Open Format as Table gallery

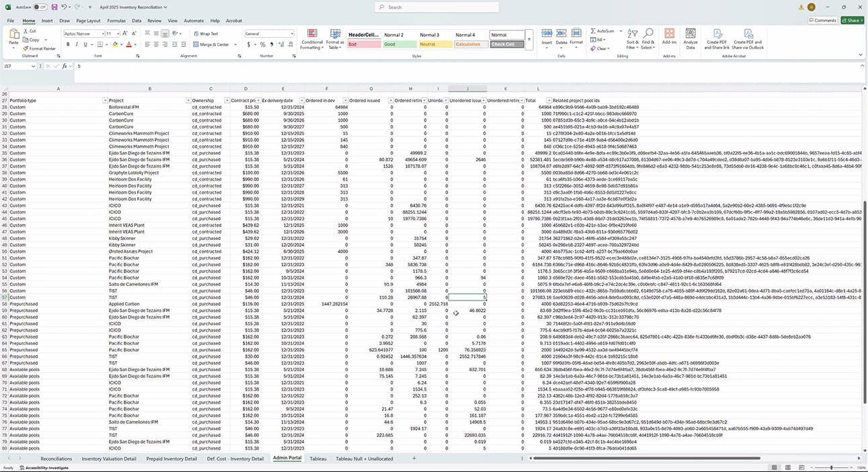point(335,40)
